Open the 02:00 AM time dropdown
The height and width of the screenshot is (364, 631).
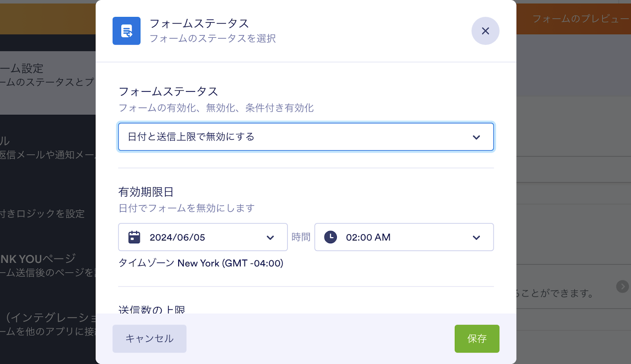(x=394, y=237)
